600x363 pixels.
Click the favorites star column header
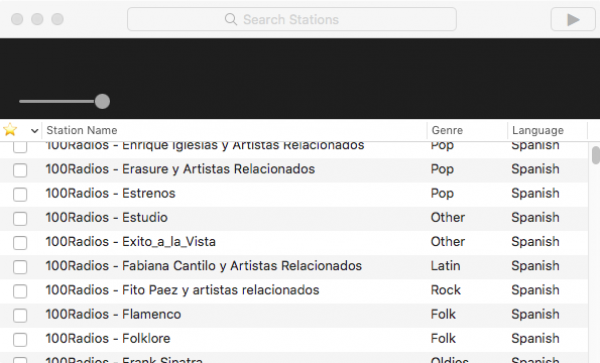pos(10,130)
